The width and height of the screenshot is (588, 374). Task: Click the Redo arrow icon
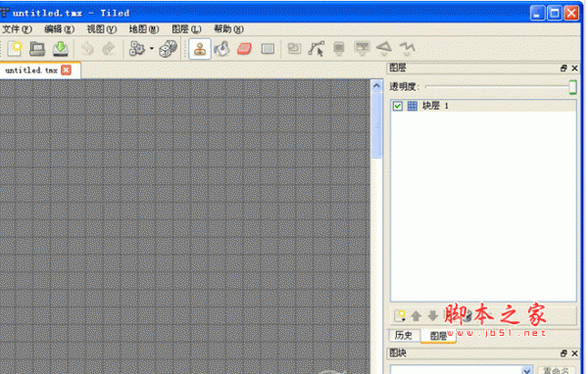[x=109, y=49]
